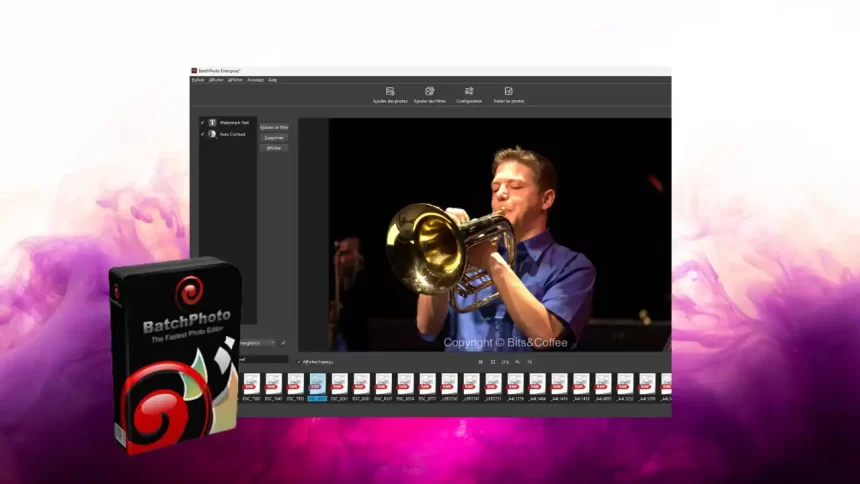Select the DSC_7592 RAW thumbnail
860x484 pixels.
(252, 387)
